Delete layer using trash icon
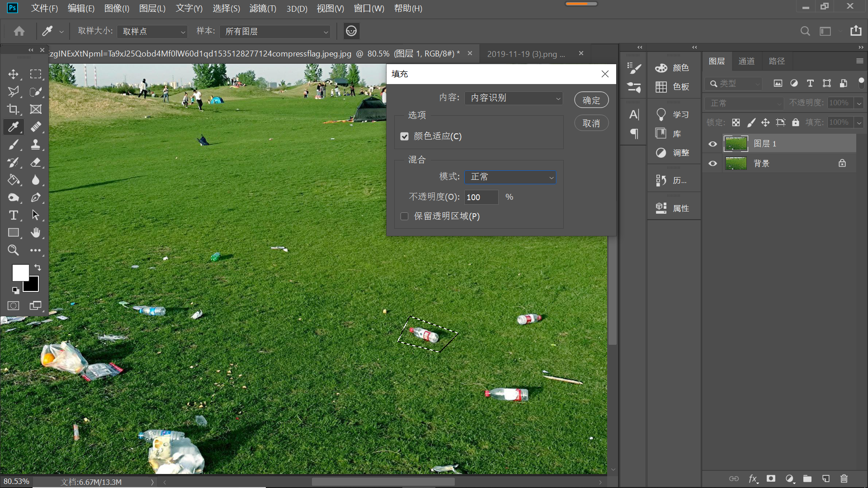Viewport: 868px width, 488px height. coord(844,479)
